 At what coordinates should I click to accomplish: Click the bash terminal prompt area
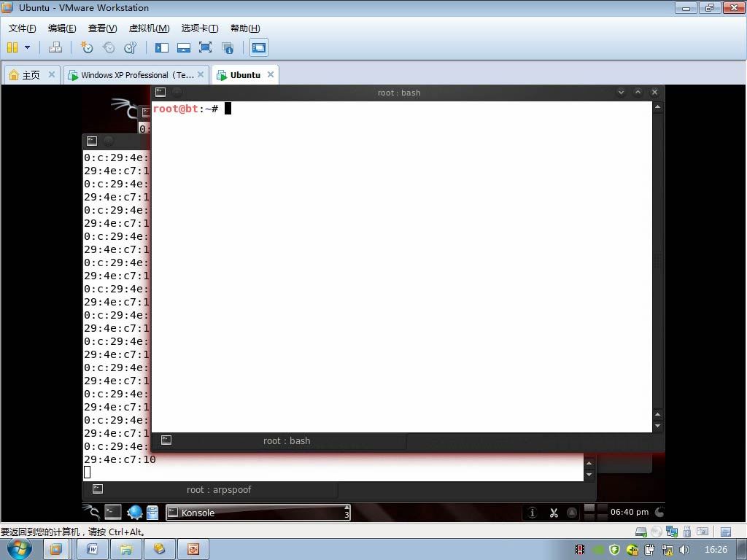(x=401, y=267)
